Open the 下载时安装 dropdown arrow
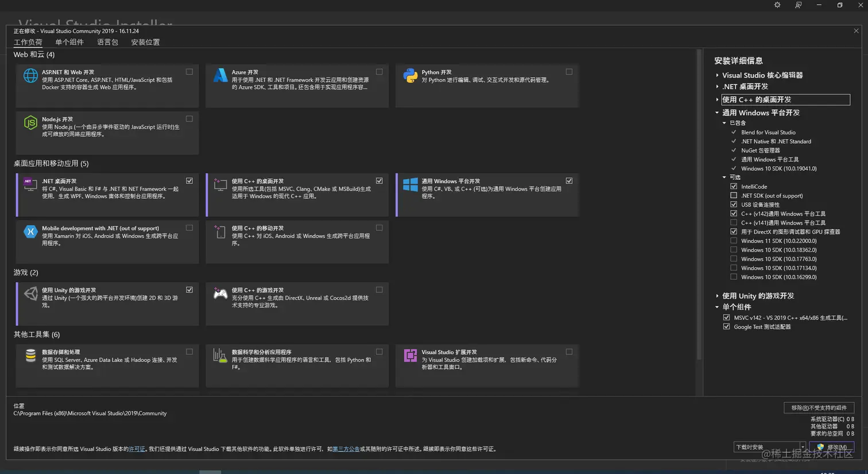 803,447
